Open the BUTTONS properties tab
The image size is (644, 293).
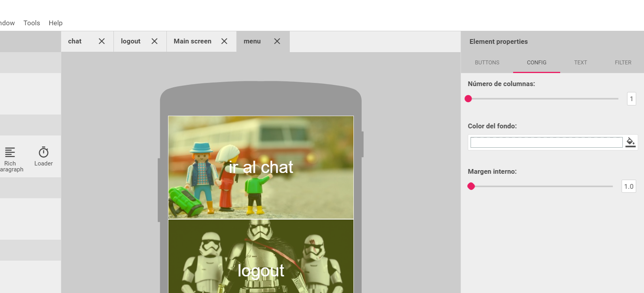pyautogui.click(x=487, y=62)
